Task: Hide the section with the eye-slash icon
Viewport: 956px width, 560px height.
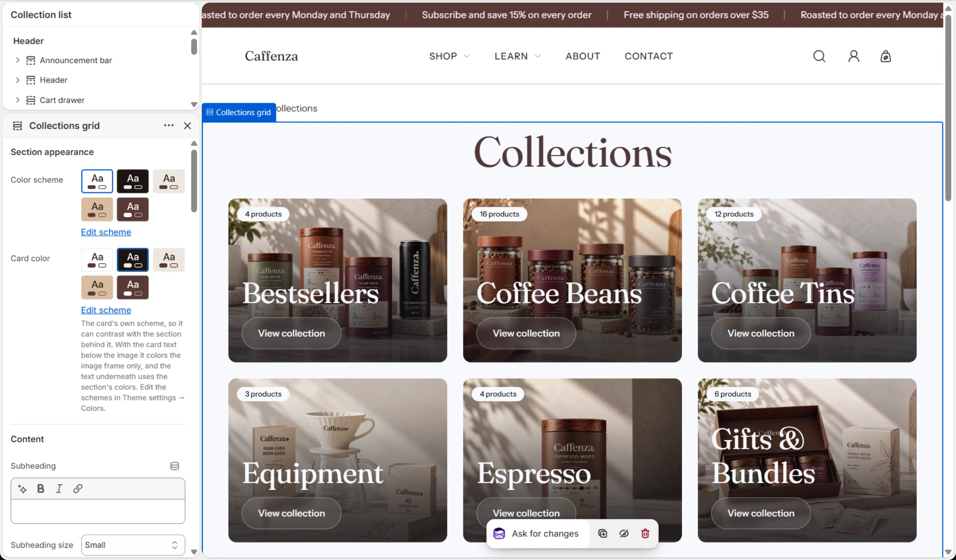Action: click(624, 533)
